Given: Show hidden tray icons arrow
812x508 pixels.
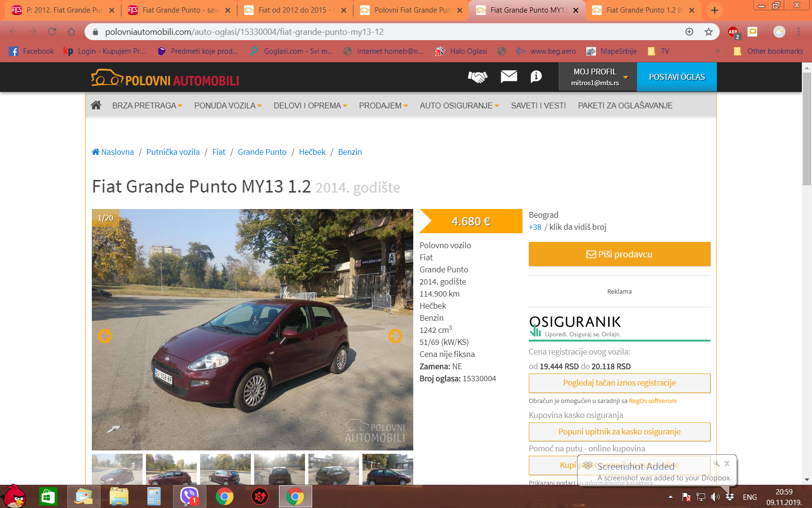Looking at the screenshot, I should pyautogui.click(x=670, y=497).
